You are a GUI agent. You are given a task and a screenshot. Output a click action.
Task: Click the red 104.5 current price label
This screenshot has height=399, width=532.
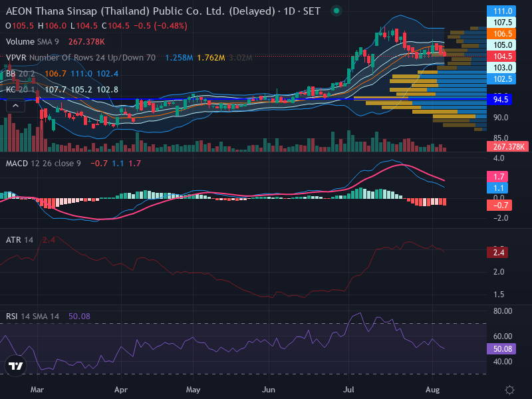501,57
